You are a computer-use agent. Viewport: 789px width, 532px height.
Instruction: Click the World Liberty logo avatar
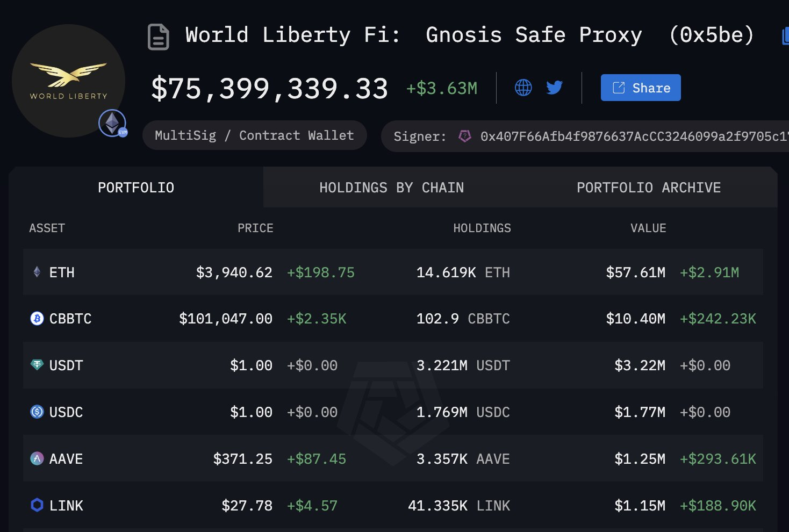point(68,81)
